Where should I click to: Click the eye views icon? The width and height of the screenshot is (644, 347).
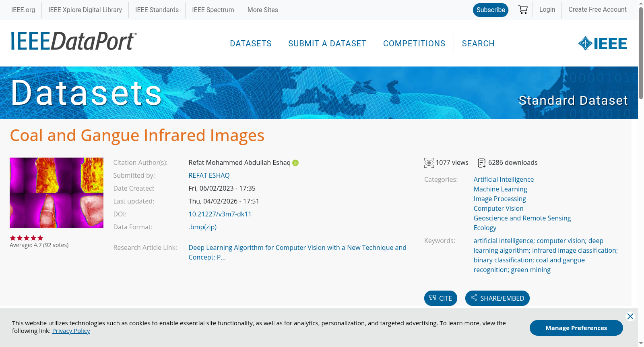429,163
